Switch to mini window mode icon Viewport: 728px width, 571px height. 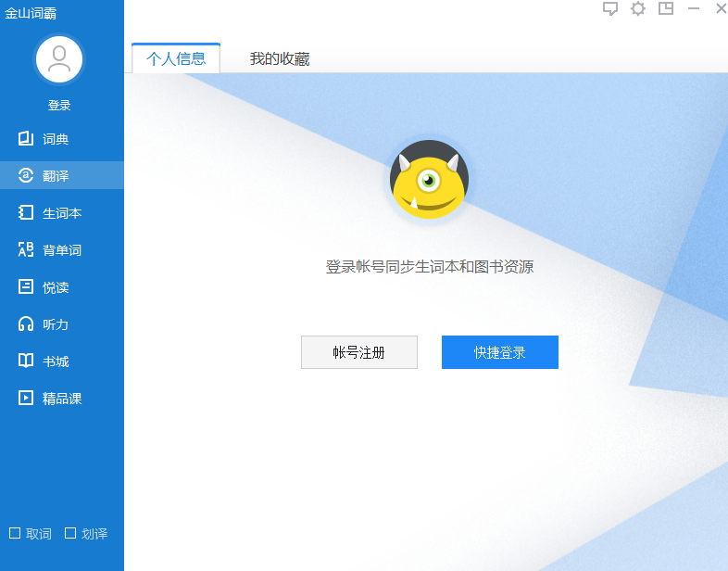click(x=666, y=8)
